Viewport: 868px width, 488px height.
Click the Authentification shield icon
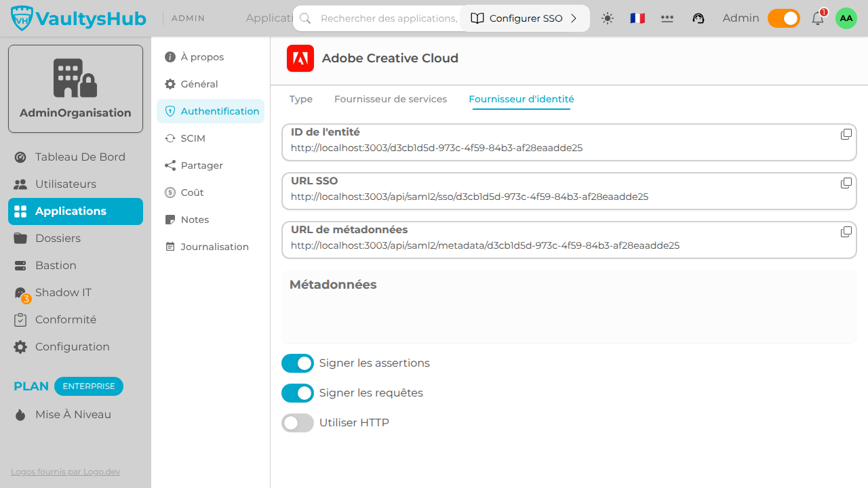(170, 111)
